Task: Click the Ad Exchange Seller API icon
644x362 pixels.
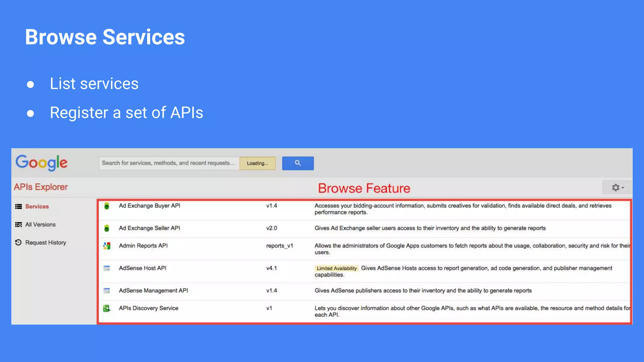Action: pos(107,228)
